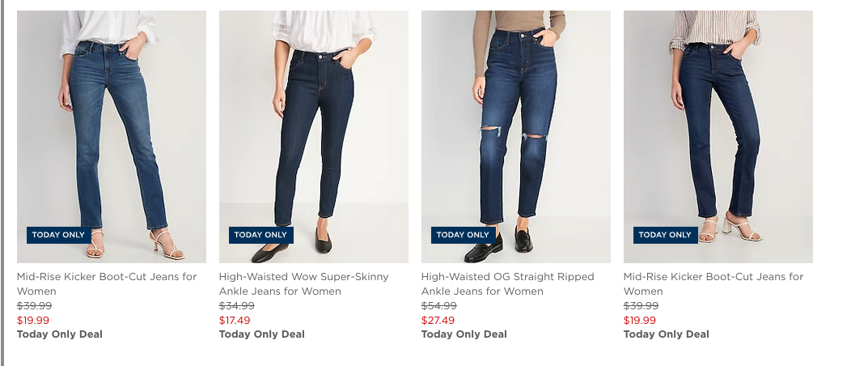
Task: Click TODAY ONLY badge on striped-shirt model photo
Action: (665, 235)
